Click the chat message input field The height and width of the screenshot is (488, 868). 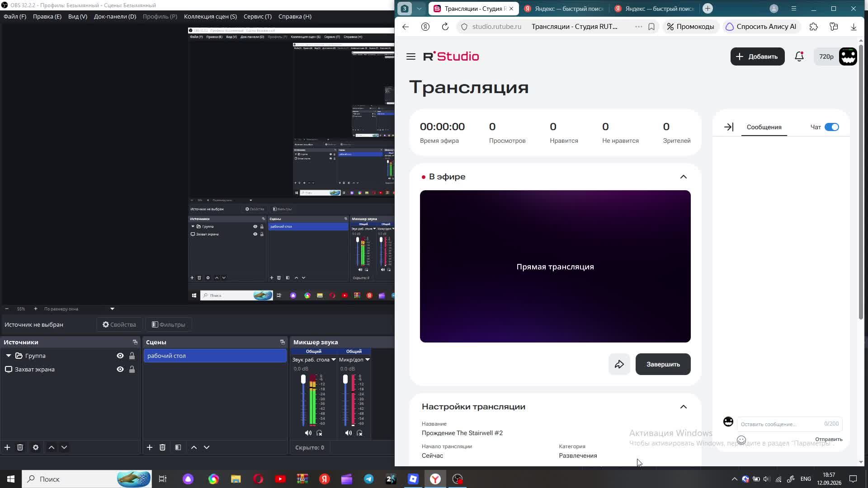pyautogui.click(x=790, y=424)
